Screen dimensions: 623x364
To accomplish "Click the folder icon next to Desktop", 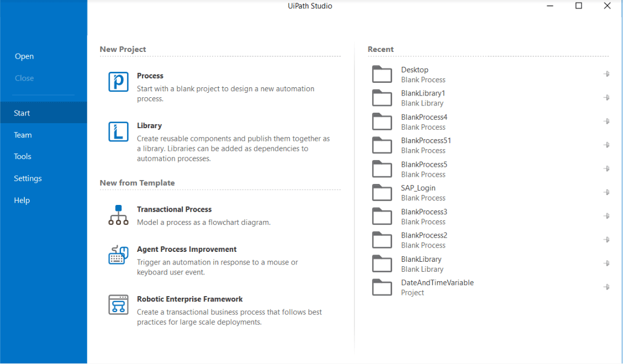I will [x=382, y=74].
